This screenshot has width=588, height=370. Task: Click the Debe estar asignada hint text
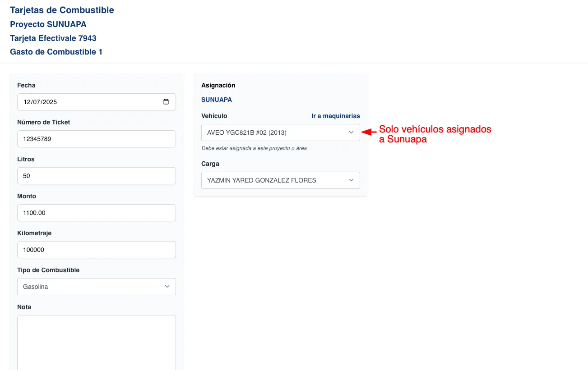(x=254, y=148)
